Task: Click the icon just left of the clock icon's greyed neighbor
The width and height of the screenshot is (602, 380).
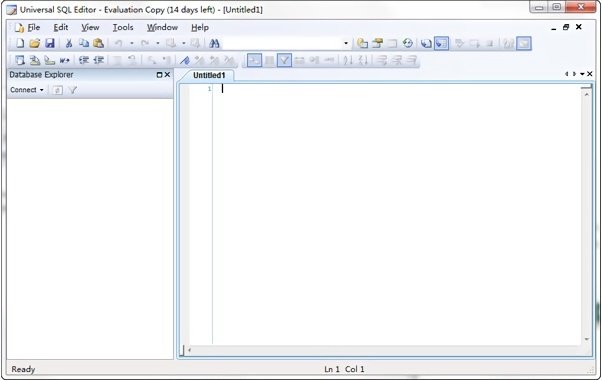Action: click(378, 43)
